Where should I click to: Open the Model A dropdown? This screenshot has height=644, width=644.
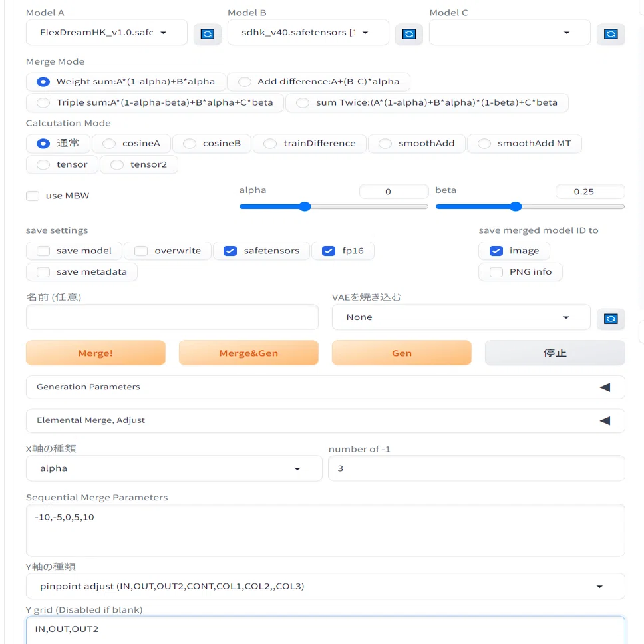(106, 33)
